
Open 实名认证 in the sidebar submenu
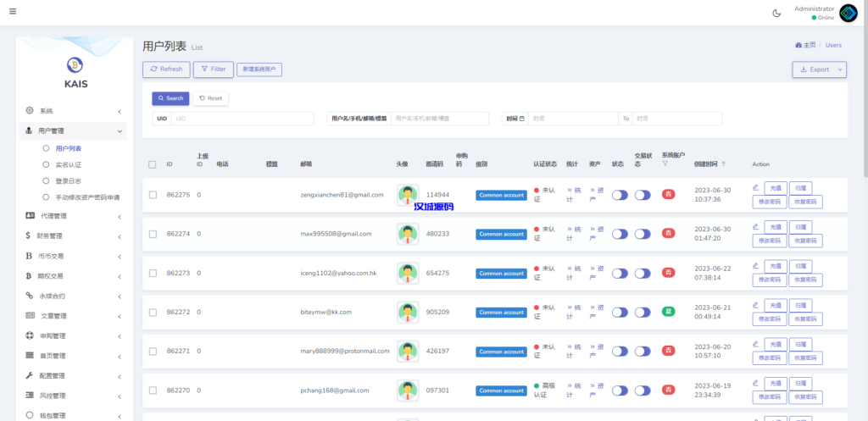68,164
